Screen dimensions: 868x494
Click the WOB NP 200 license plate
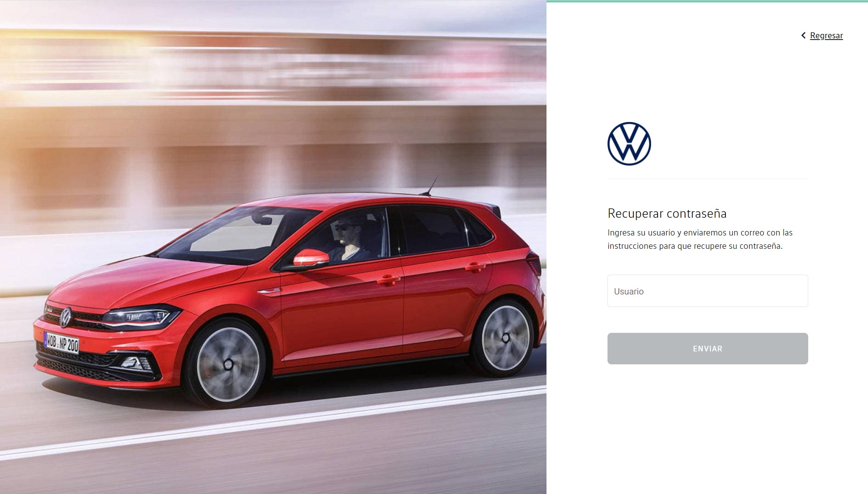click(61, 343)
